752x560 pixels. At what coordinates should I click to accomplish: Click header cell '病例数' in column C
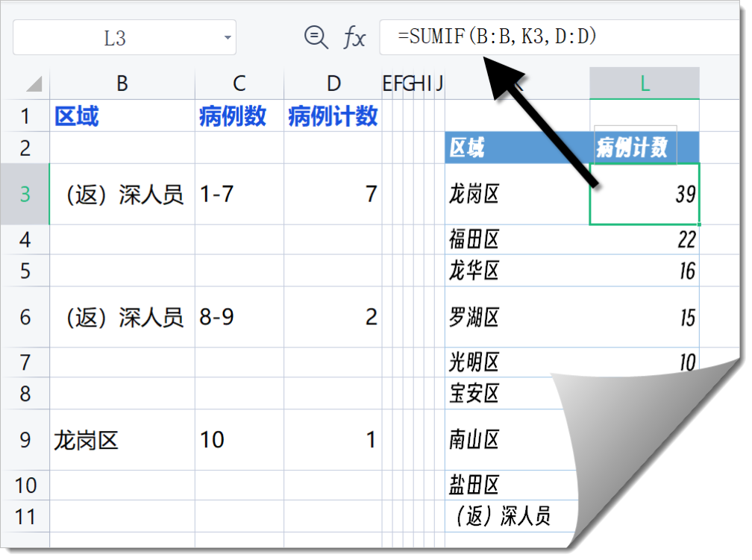pyautogui.click(x=239, y=116)
